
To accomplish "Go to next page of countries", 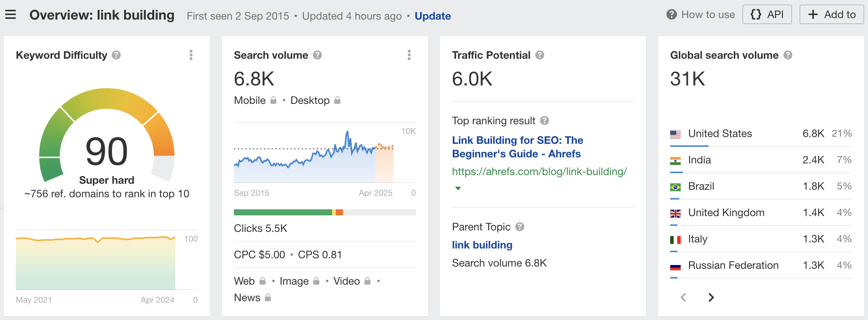I will click(711, 297).
